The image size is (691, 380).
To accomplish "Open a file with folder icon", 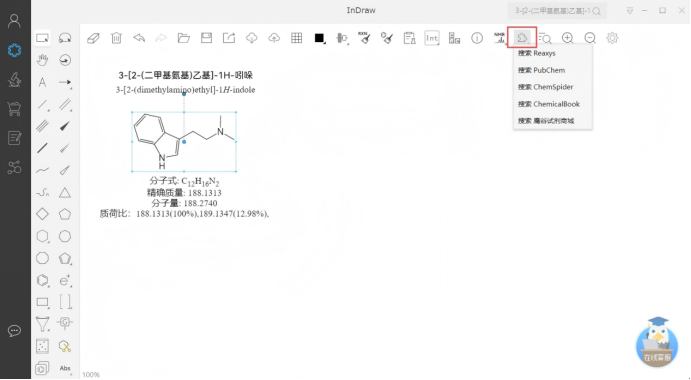I will [x=184, y=38].
